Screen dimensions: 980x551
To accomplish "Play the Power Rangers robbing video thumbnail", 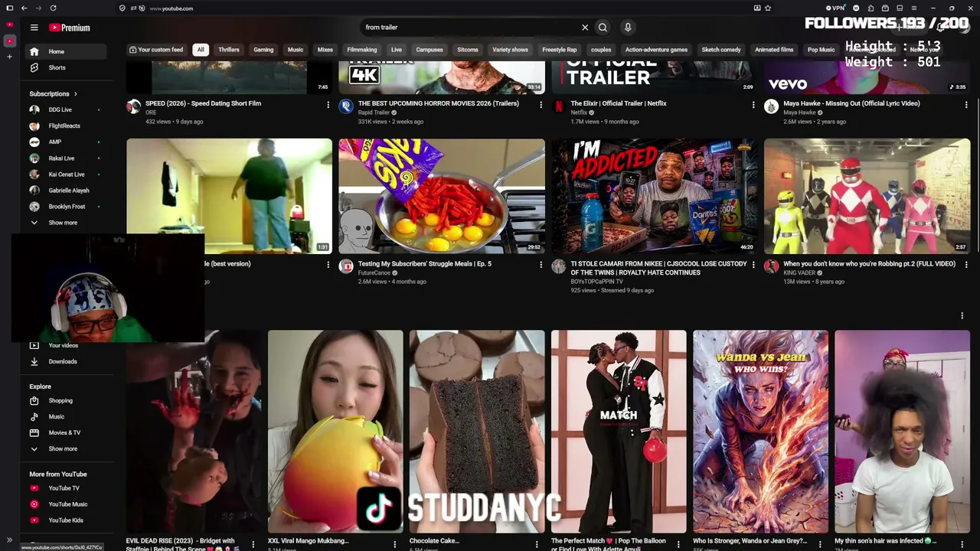I will coord(867,196).
